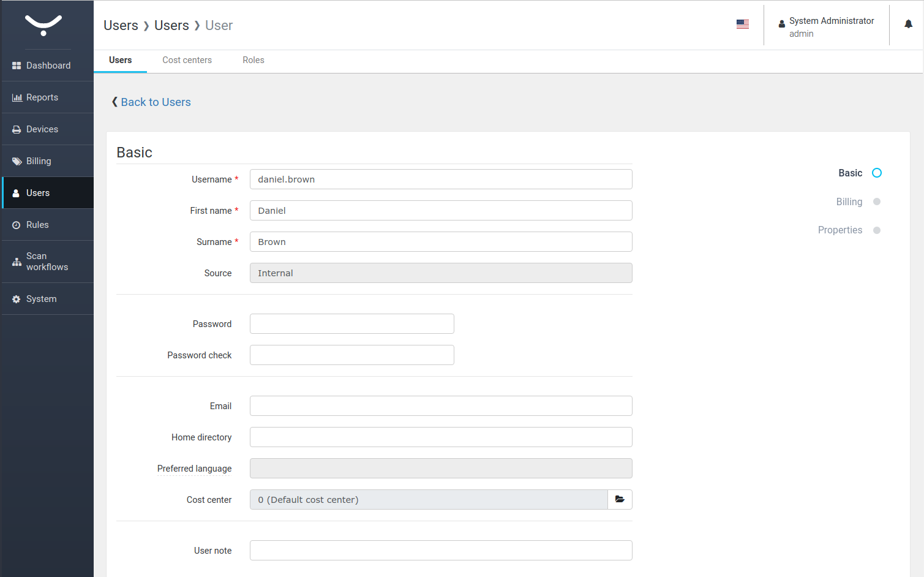Click the Reports chart icon in sidebar
The image size is (924, 577).
coord(17,97)
